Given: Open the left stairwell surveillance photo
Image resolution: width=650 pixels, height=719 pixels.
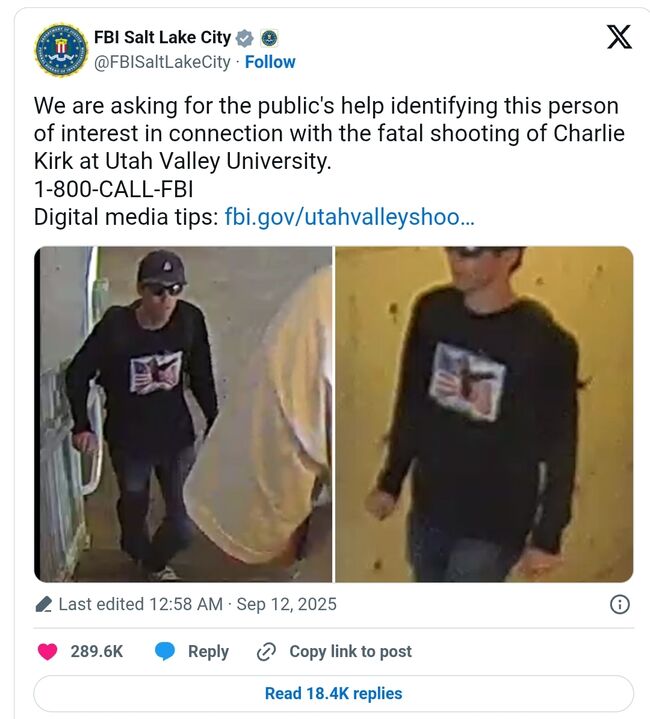Looking at the screenshot, I should tap(183, 414).
